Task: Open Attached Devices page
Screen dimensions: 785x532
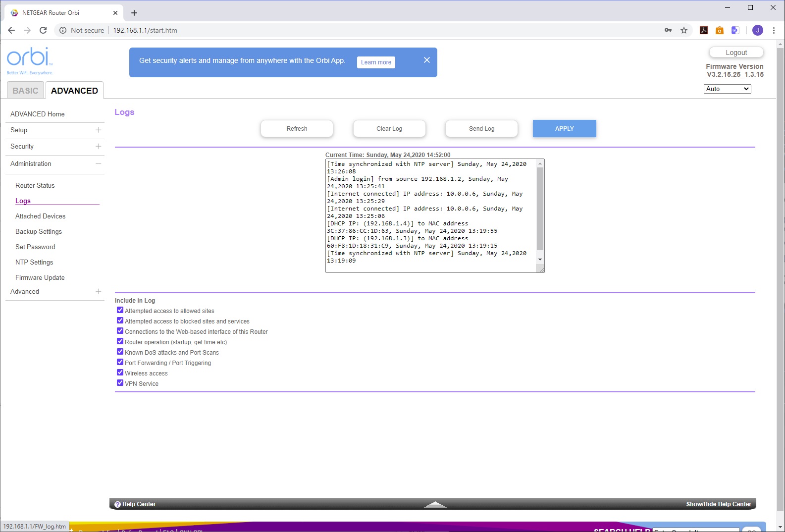Action: pyautogui.click(x=41, y=216)
